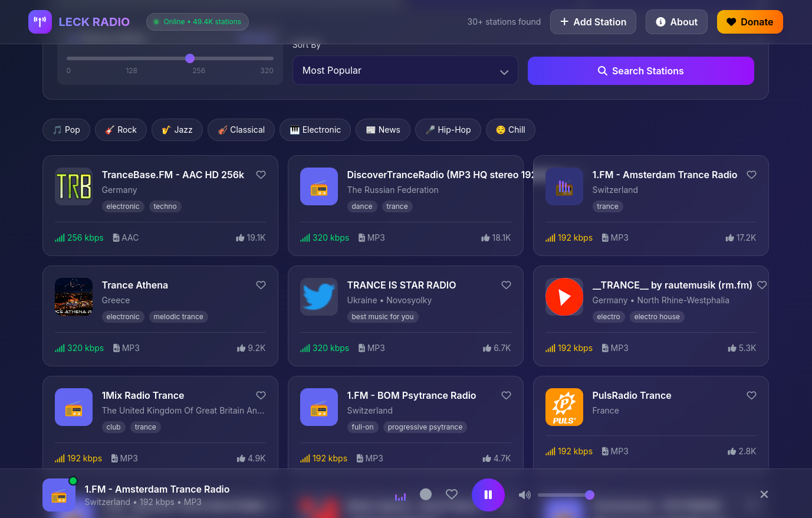This screenshot has width=812, height=518.
Task: Adjust the volume slider in player
Action: click(566, 495)
